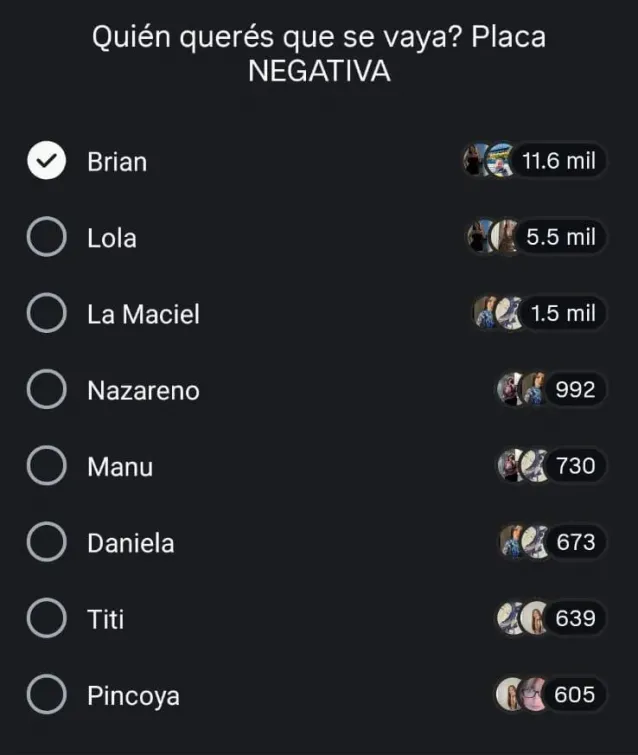Uncheck the selected Brian checkmark

[46, 161]
